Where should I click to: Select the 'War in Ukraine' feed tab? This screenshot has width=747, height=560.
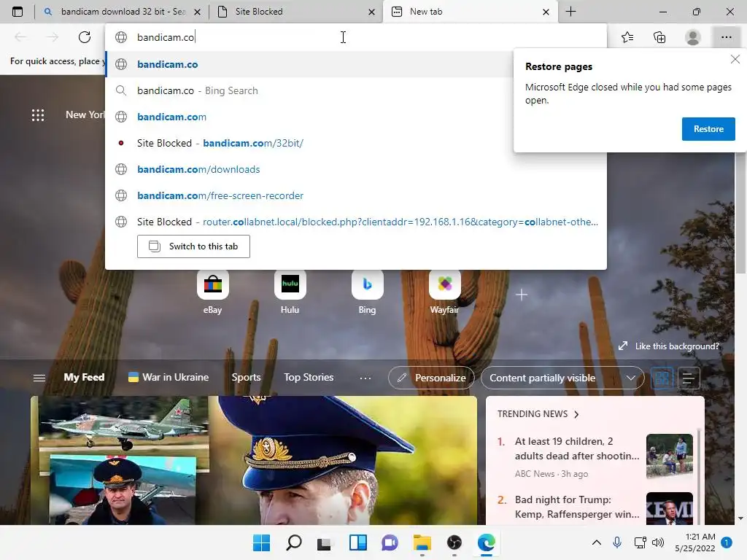pyautogui.click(x=169, y=377)
